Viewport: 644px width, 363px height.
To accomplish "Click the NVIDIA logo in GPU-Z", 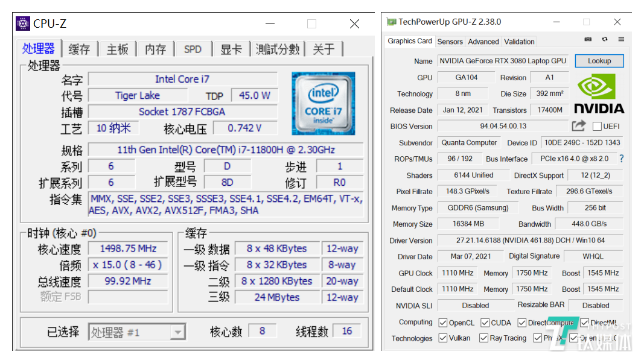I will [x=599, y=93].
